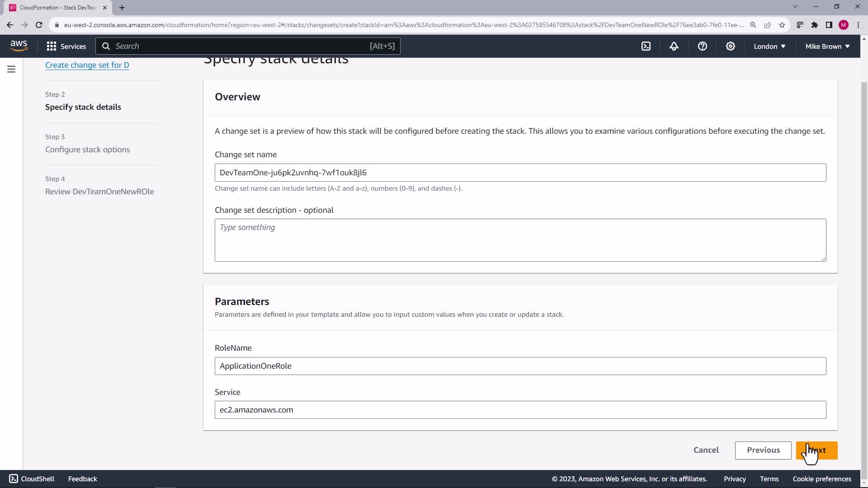Click the AWS logo home icon
868x488 pixels.
click(19, 46)
